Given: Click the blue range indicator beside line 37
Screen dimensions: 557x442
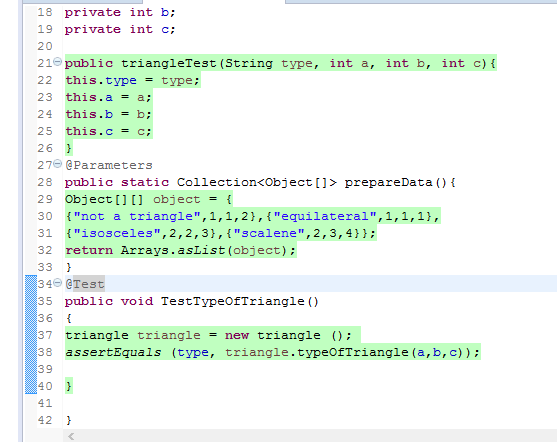Looking at the screenshot, I should 31,335.
